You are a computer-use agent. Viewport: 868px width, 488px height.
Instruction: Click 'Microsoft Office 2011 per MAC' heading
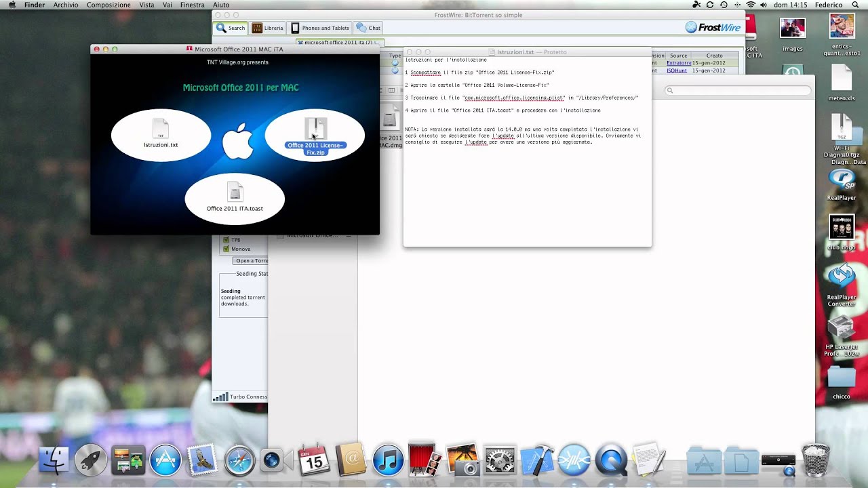coord(241,87)
